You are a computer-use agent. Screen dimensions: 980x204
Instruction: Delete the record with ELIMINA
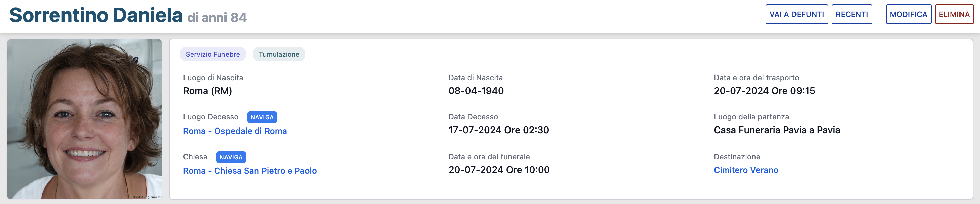[x=954, y=14]
